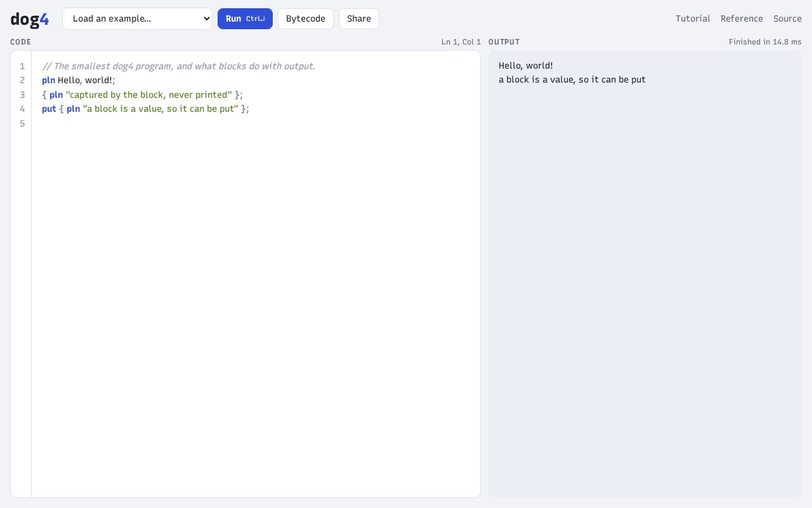The width and height of the screenshot is (812, 508).
Task: Click the CODE panel heading
Action: click(20, 42)
